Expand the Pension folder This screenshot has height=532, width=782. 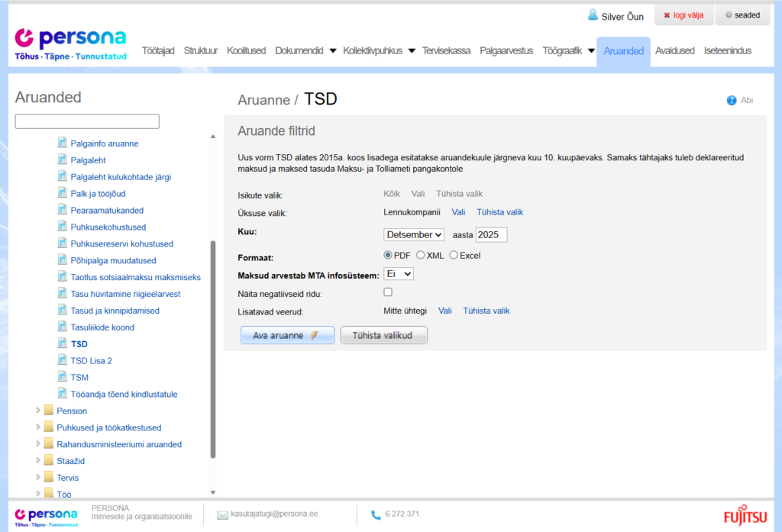coord(38,410)
